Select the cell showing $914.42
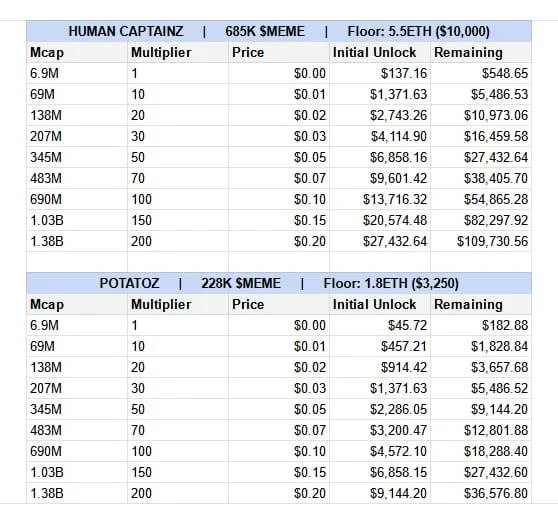The width and height of the screenshot is (558, 520). point(380,367)
